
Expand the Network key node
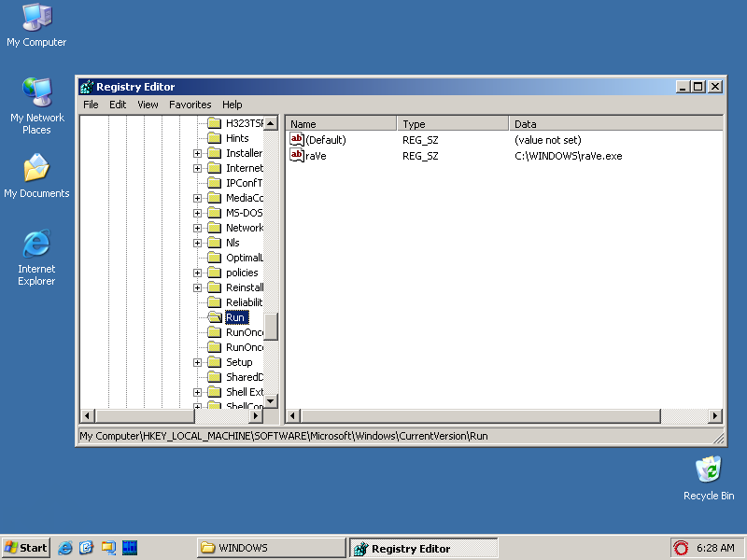pos(197,228)
